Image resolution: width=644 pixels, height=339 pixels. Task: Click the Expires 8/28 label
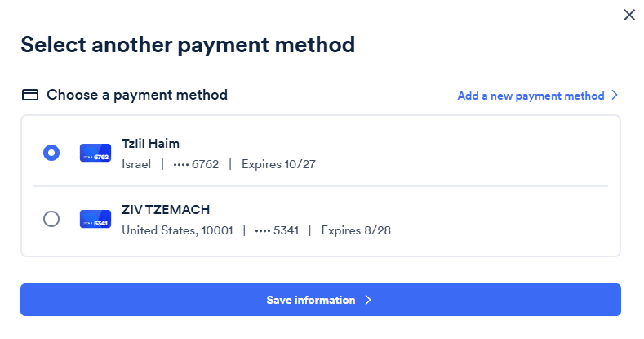[x=356, y=230]
